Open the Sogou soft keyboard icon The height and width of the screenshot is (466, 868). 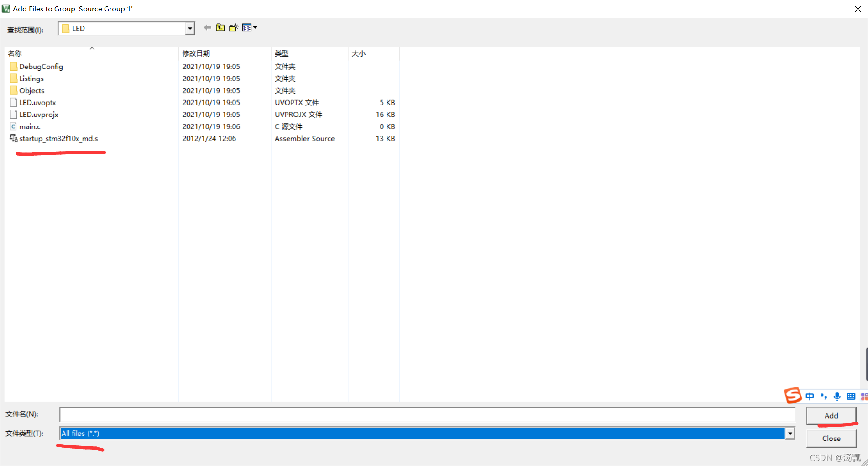click(851, 396)
